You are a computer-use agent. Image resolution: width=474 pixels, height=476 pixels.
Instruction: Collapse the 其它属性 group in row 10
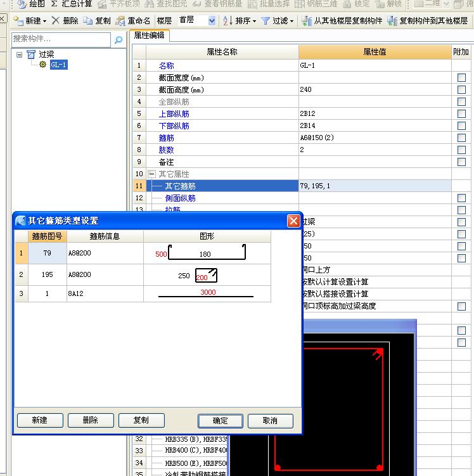pyautogui.click(x=151, y=174)
